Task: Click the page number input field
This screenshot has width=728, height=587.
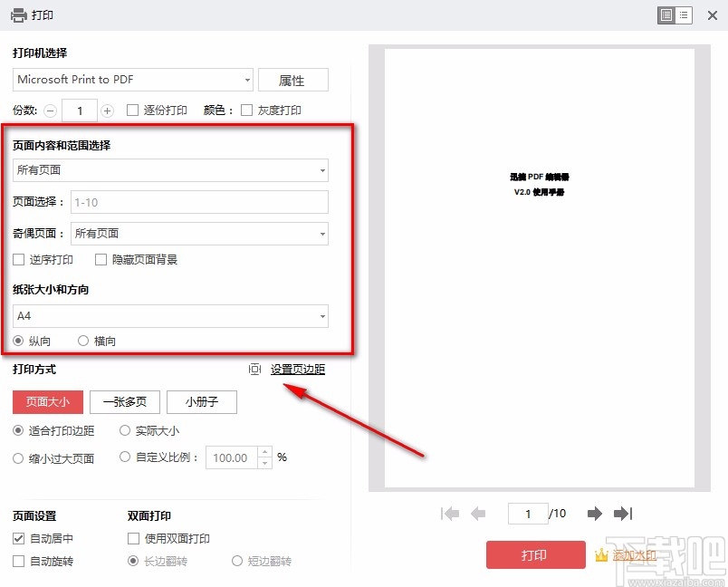Action: point(528,514)
